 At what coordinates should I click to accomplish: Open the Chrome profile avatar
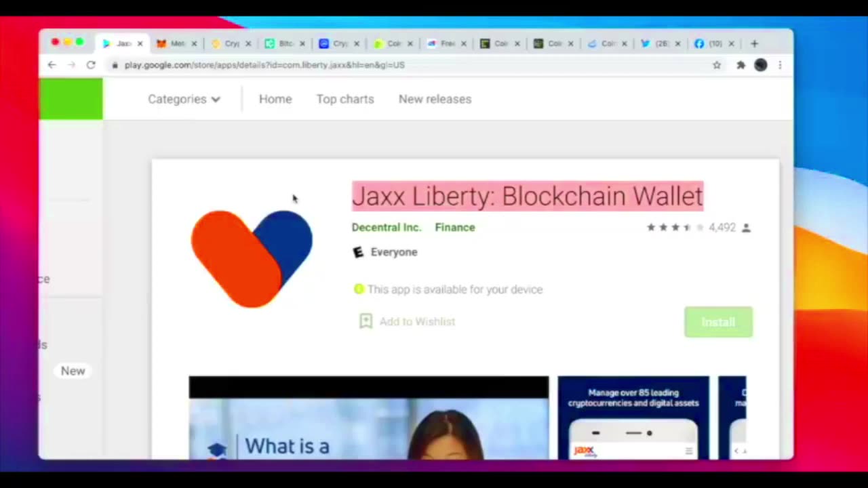click(x=761, y=65)
